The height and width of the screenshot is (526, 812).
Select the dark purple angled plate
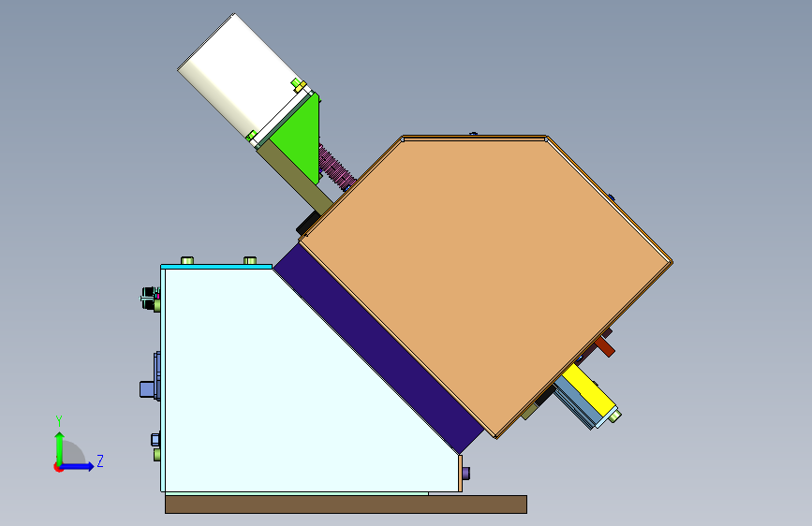click(x=378, y=348)
